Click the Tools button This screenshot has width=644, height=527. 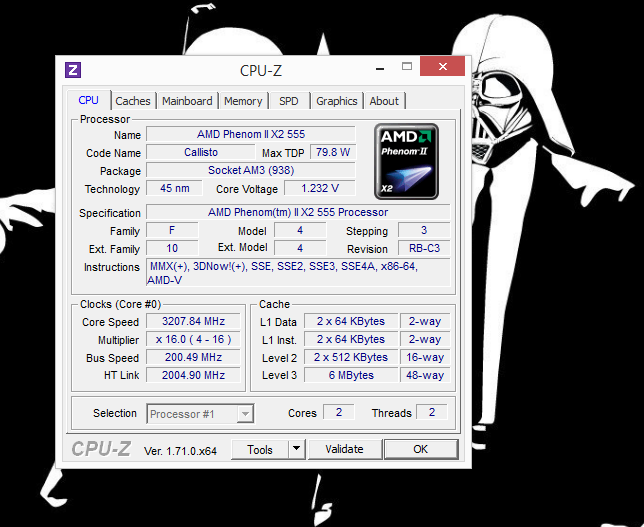click(x=260, y=449)
